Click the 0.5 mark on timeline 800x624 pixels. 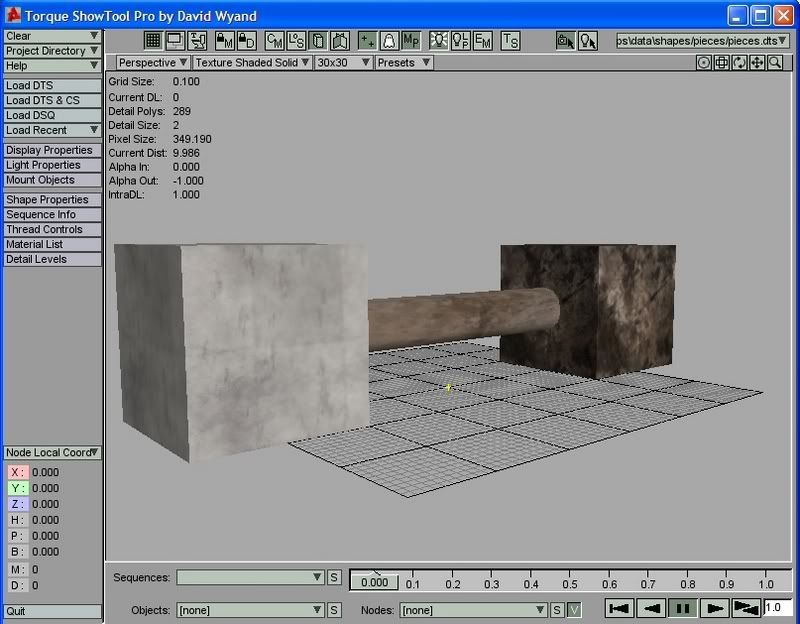coord(570,581)
